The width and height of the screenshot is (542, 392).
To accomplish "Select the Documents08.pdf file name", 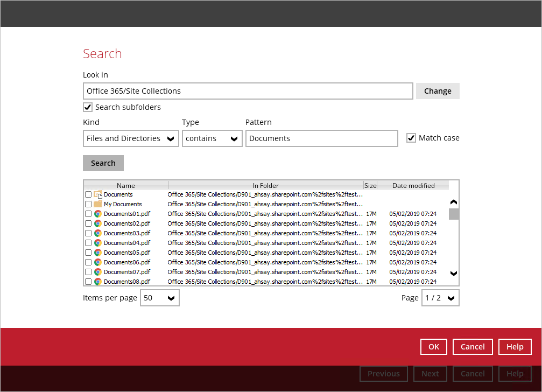I will click(x=127, y=282).
